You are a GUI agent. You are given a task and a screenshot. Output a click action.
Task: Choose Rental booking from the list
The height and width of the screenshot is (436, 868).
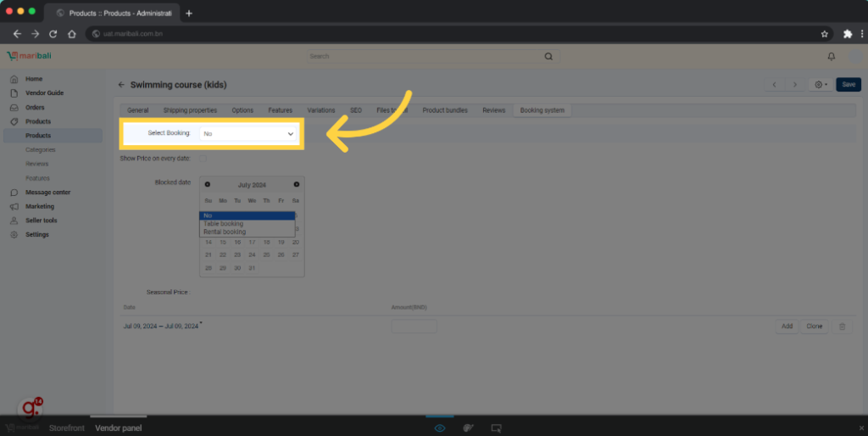click(225, 232)
